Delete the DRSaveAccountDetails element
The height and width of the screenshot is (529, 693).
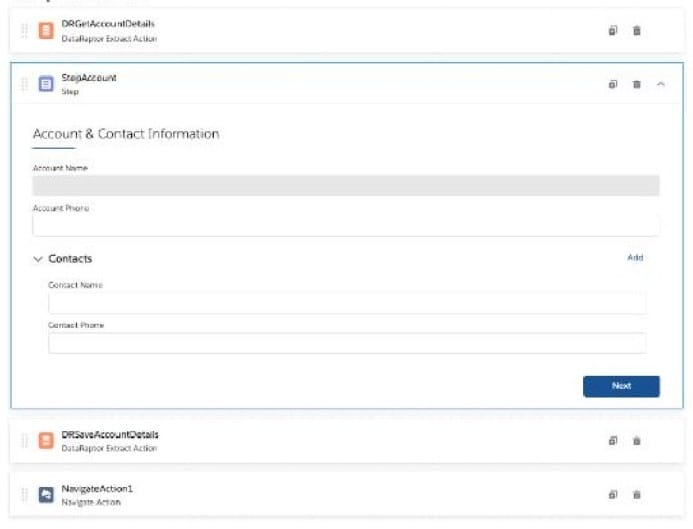637,441
